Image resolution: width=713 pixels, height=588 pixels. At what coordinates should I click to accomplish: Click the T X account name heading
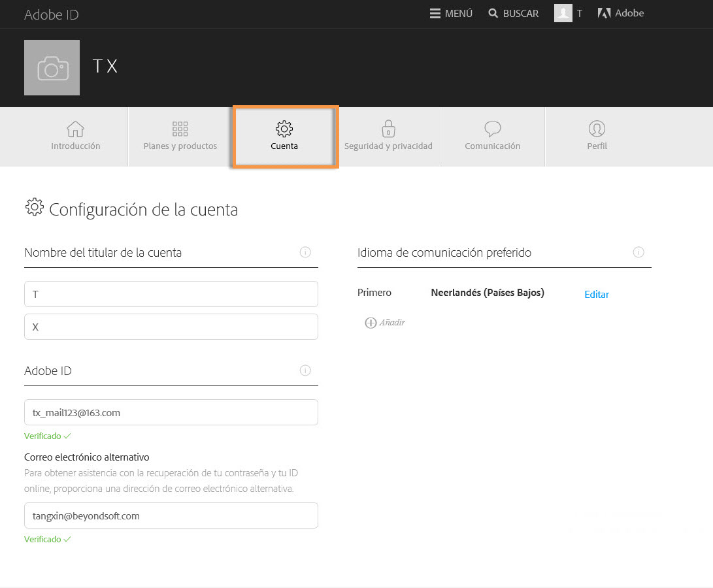tap(105, 67)
